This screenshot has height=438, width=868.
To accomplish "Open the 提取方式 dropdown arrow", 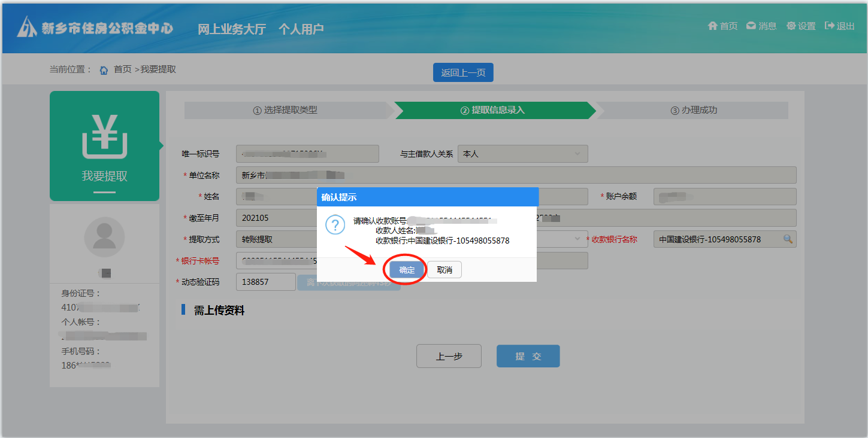I will click(x=577, y=239).
